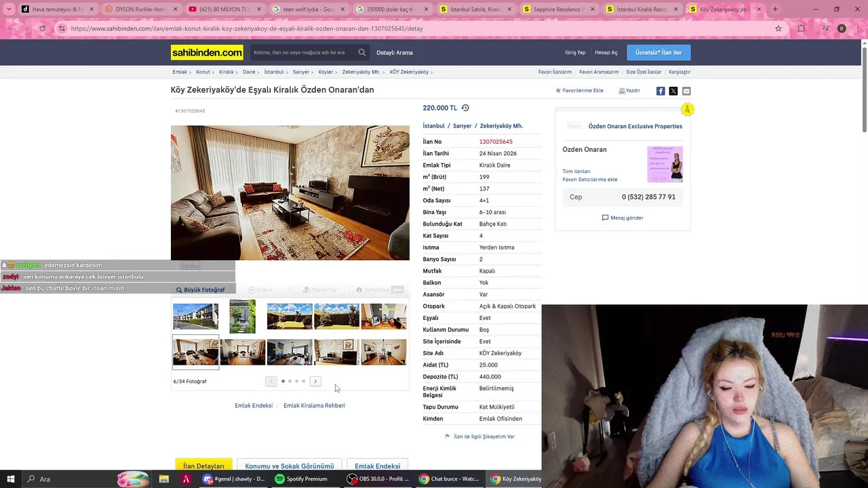
Task: Select the garden path thumbnail
Action: 242,317
